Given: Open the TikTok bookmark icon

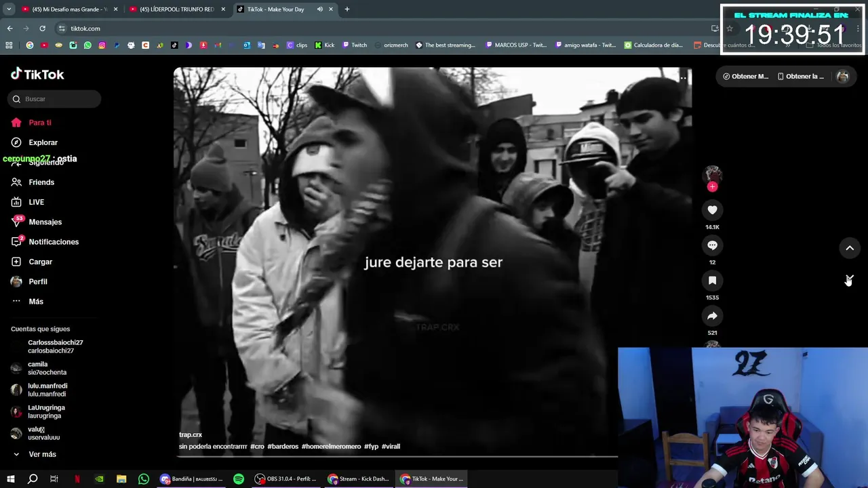Looking at the screenshot, I should point(174,45).
